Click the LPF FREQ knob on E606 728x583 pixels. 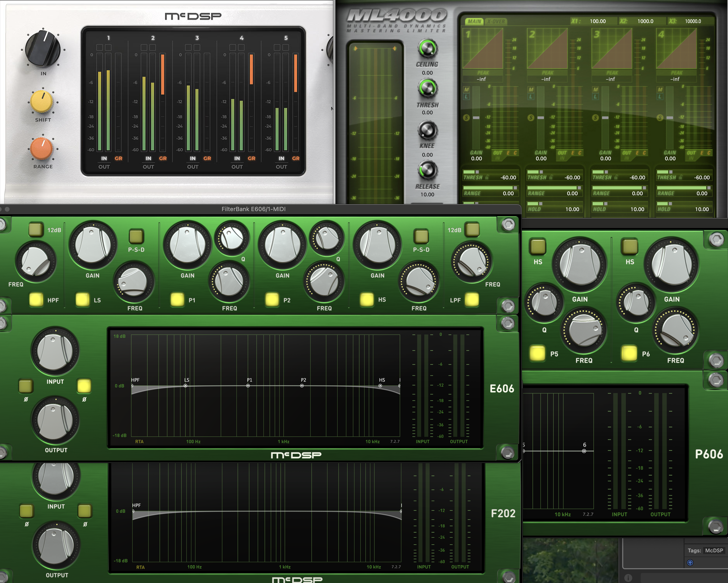pos(472,262)
